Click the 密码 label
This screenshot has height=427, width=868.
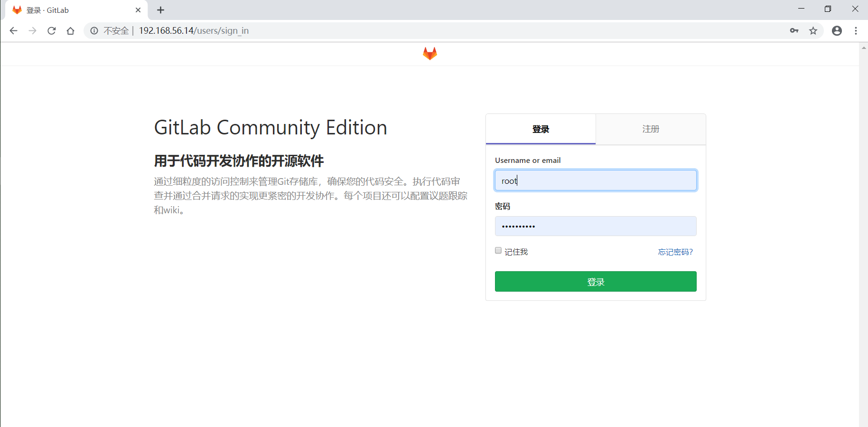point(503,206)
